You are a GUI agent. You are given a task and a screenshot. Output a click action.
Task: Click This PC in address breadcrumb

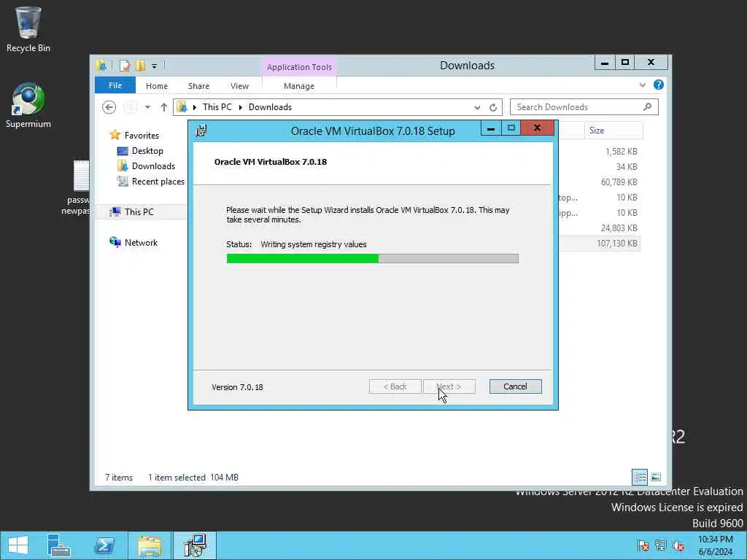pyautogui.click(x=217, y=107)
